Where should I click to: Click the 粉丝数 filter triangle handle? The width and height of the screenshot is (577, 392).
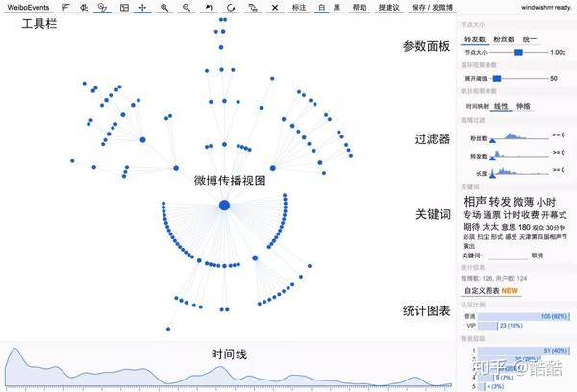pos(492,140)
